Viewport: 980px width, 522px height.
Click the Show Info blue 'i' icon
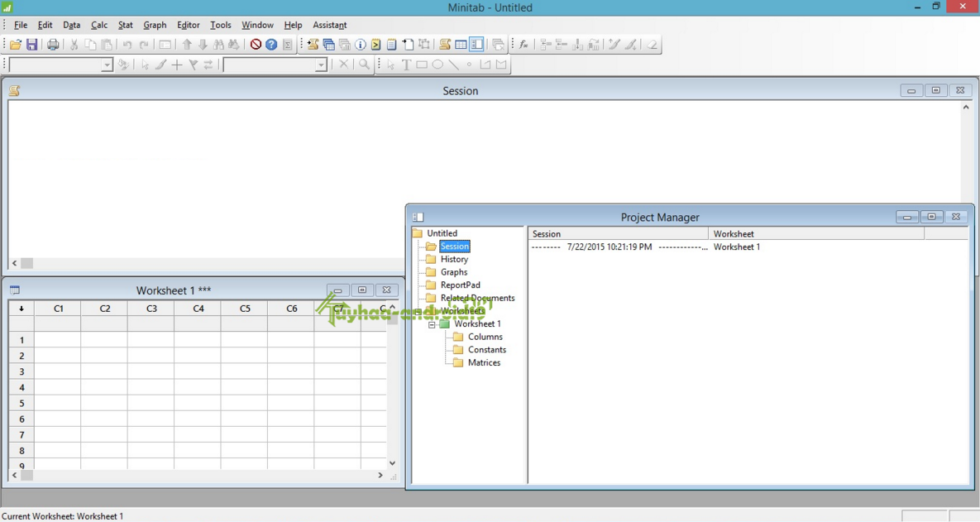(x=361, y=45)
